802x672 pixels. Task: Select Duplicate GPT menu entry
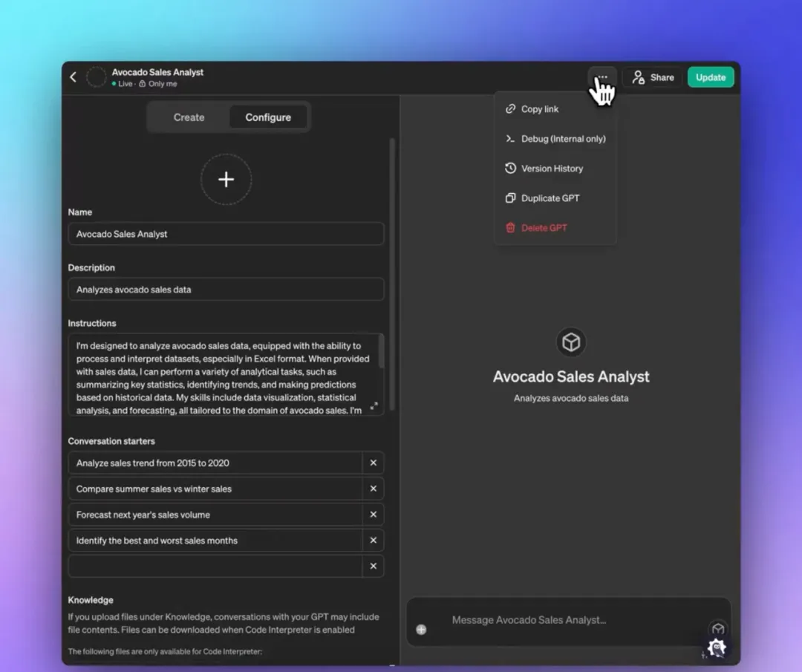[x=550, y=198]
